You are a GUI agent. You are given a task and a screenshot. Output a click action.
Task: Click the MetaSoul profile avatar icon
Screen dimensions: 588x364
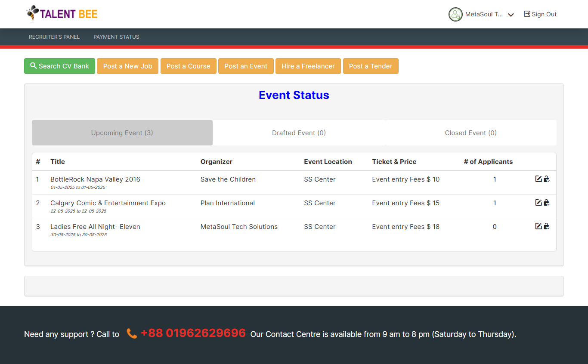tap(455, 14)
